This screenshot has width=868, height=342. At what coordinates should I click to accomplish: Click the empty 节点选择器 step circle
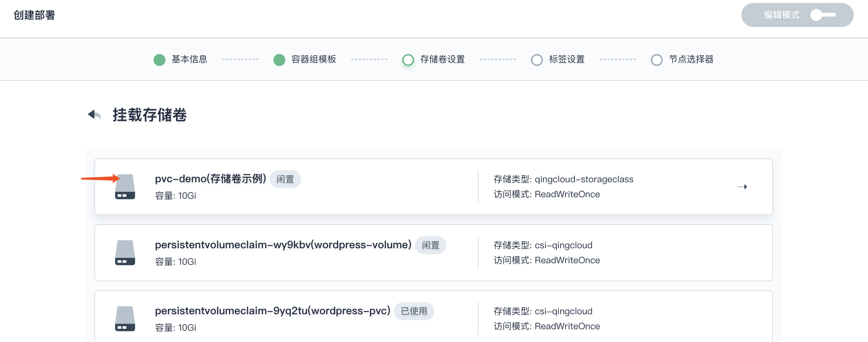pyautogui.click(x=657, y=60)
